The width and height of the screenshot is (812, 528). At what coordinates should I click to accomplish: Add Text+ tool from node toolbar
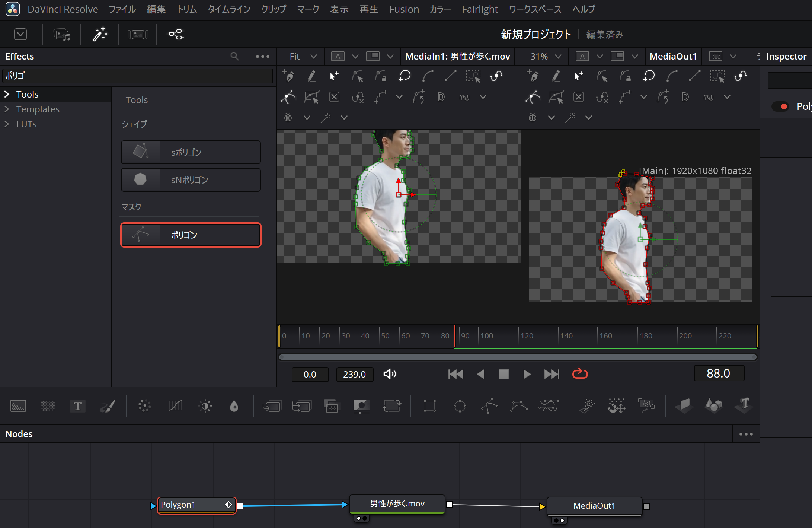77,406
